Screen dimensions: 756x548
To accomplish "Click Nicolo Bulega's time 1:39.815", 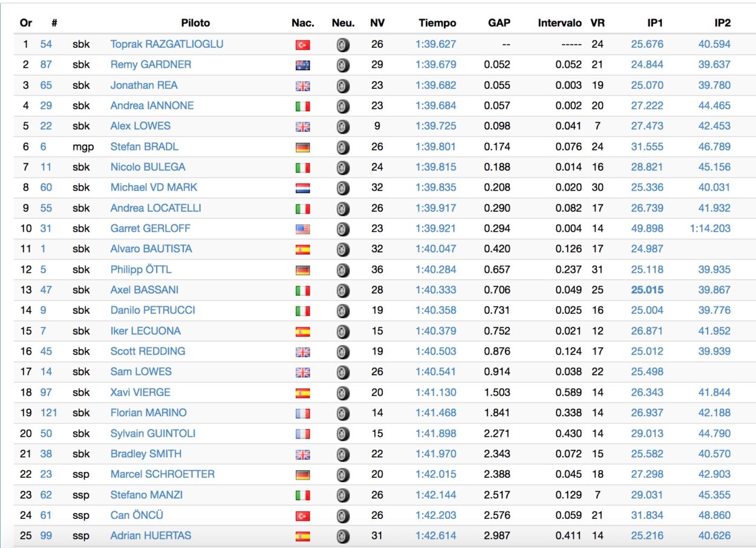I will click(435, 167).
